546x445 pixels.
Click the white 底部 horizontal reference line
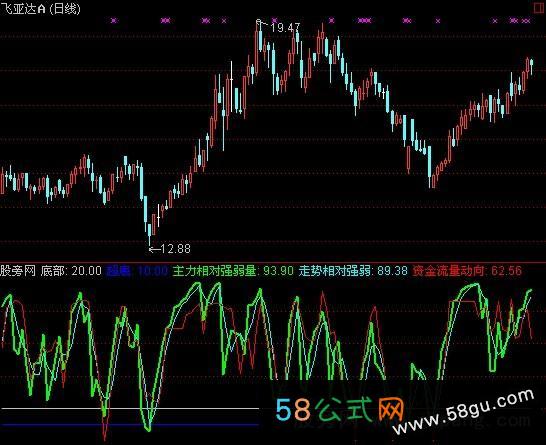130,408
